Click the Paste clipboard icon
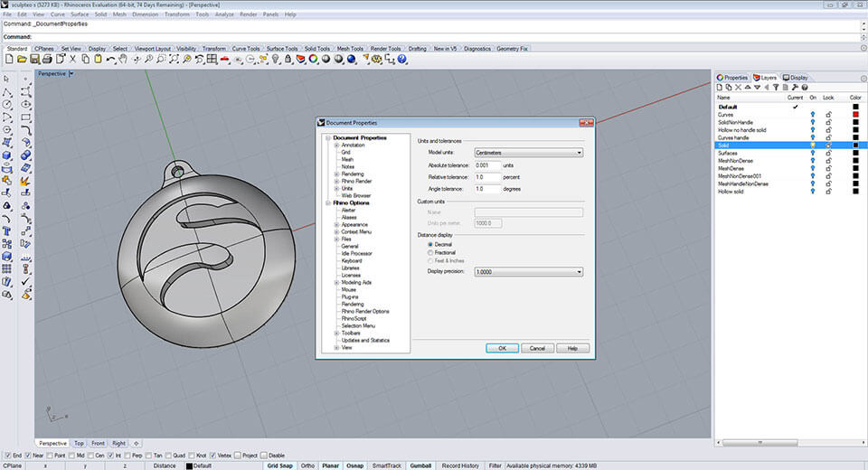 (x=98, y=59)
